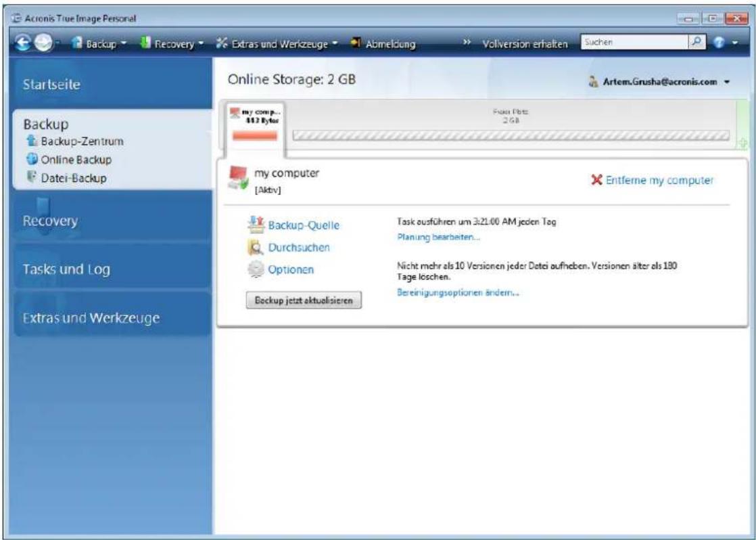Open the help dropdown arrow

(x=735, y=43)
